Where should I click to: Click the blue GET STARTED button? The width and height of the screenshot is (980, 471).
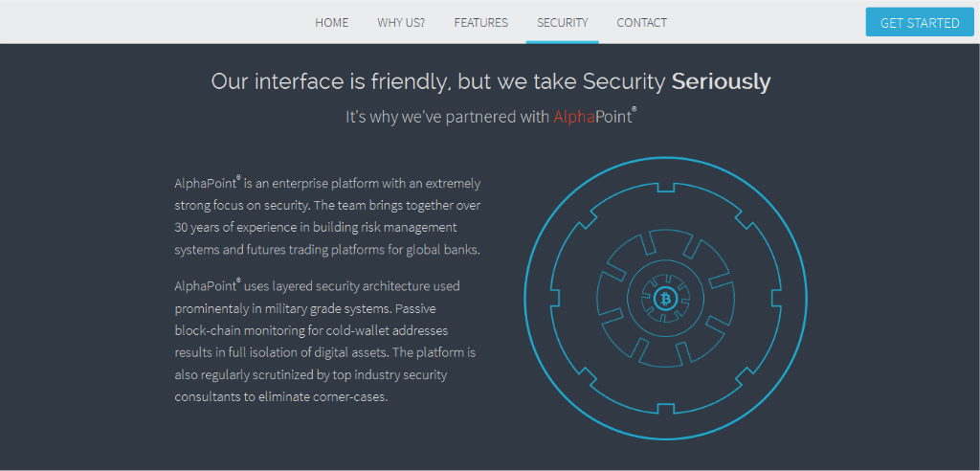[920, 23]
